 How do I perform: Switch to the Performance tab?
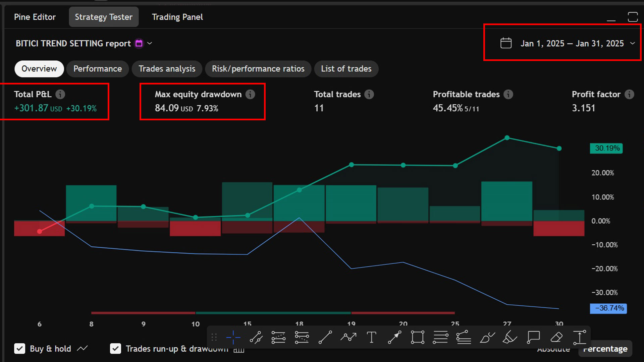pos(97,69)
